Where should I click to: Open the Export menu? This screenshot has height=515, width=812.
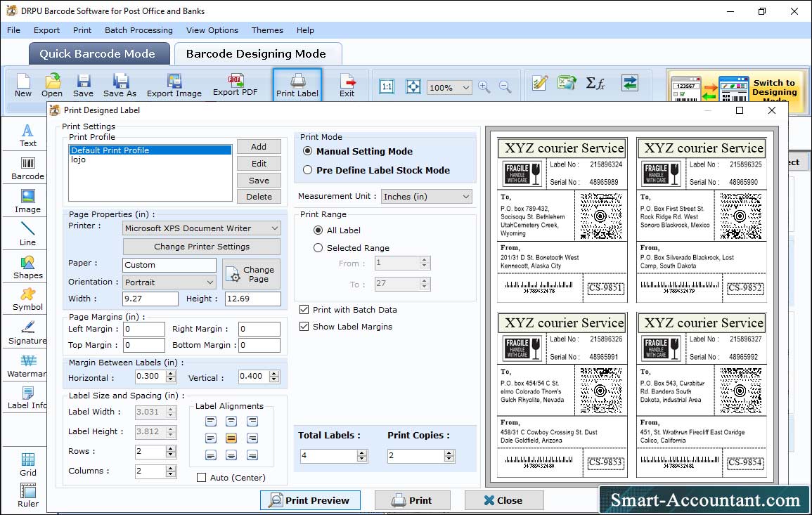coord(46,30)
